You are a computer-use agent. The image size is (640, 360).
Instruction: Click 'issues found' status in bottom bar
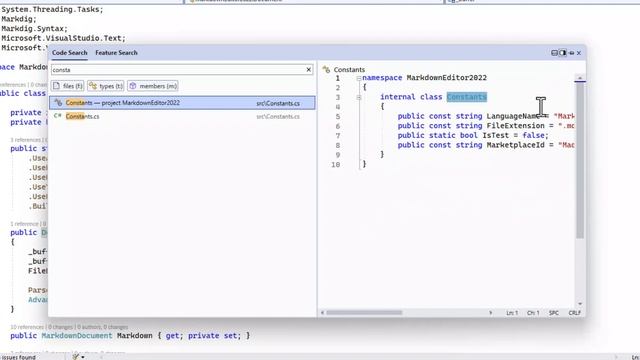pos(18,357)
